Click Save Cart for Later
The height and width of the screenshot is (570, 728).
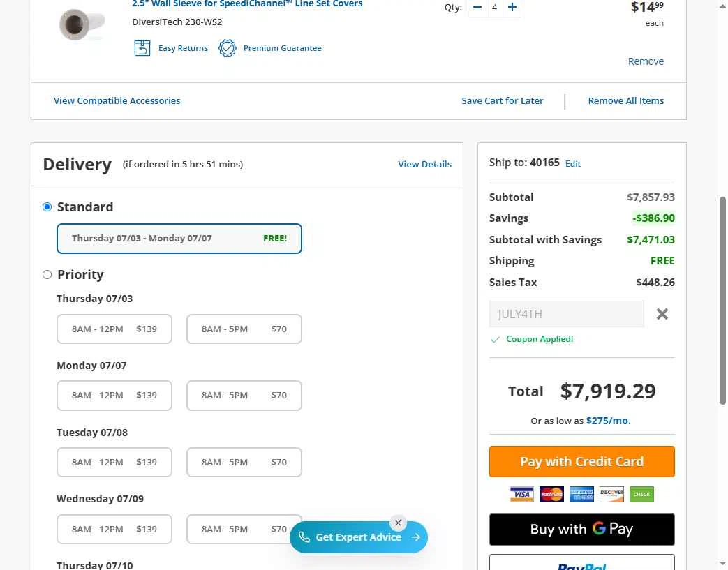502,100
